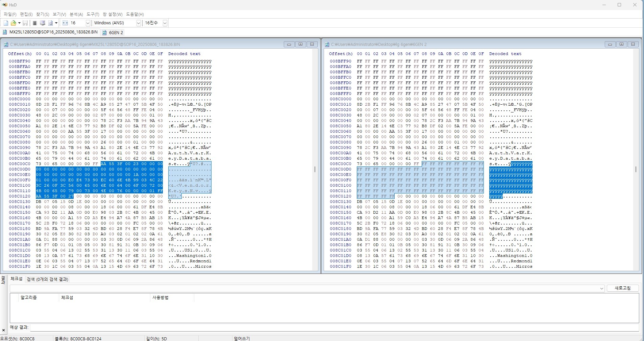Click the document icon in the 6GEN 2 window title
Screen dimensions: 644x341
click(x=327, y=45)
